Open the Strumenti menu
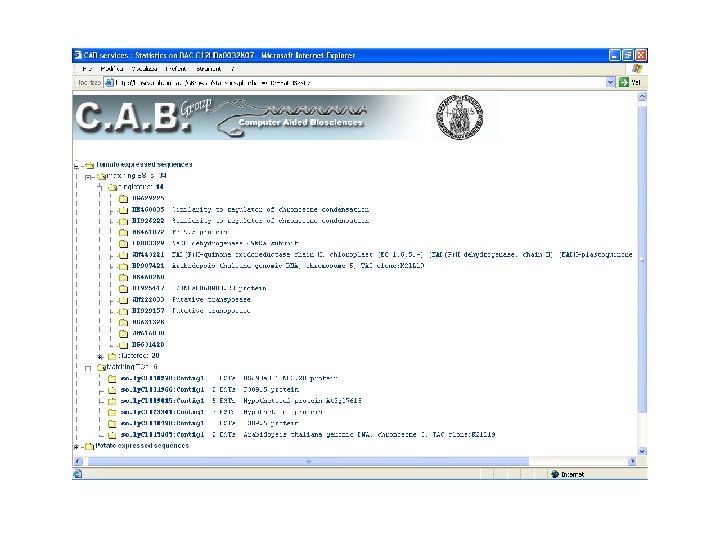 (x=209, y=69)
